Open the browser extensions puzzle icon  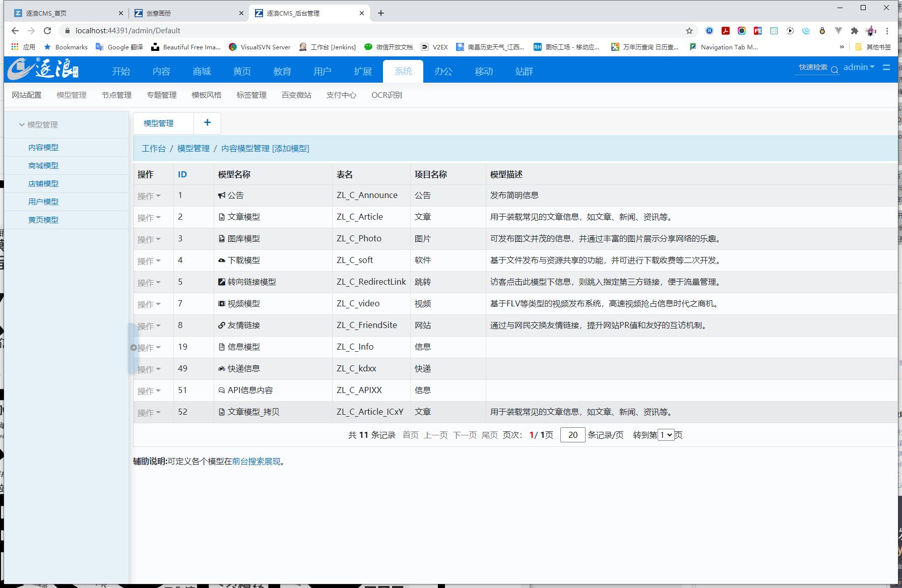pos(854,31)
